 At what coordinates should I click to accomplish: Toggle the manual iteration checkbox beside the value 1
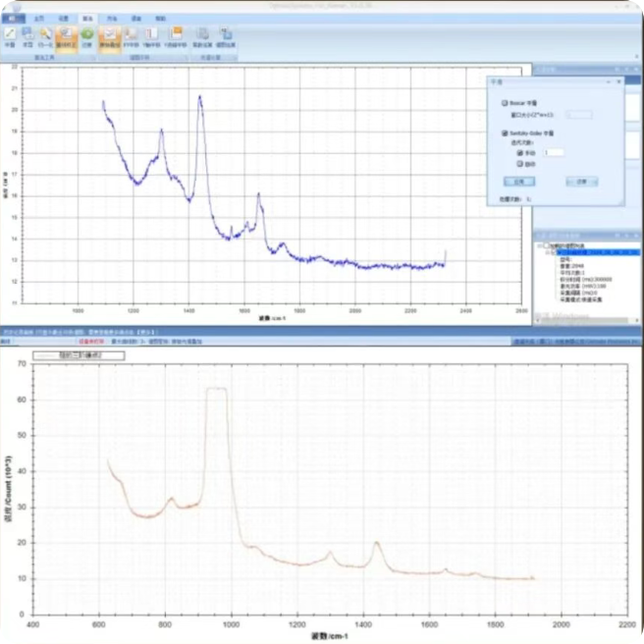[x=520, y=153]
